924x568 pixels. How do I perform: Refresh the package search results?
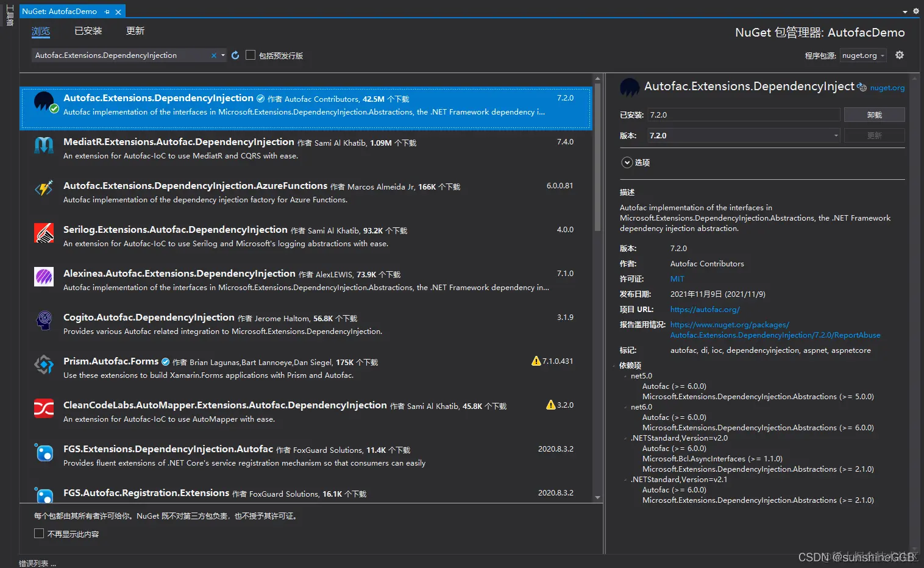coord(235,55)
